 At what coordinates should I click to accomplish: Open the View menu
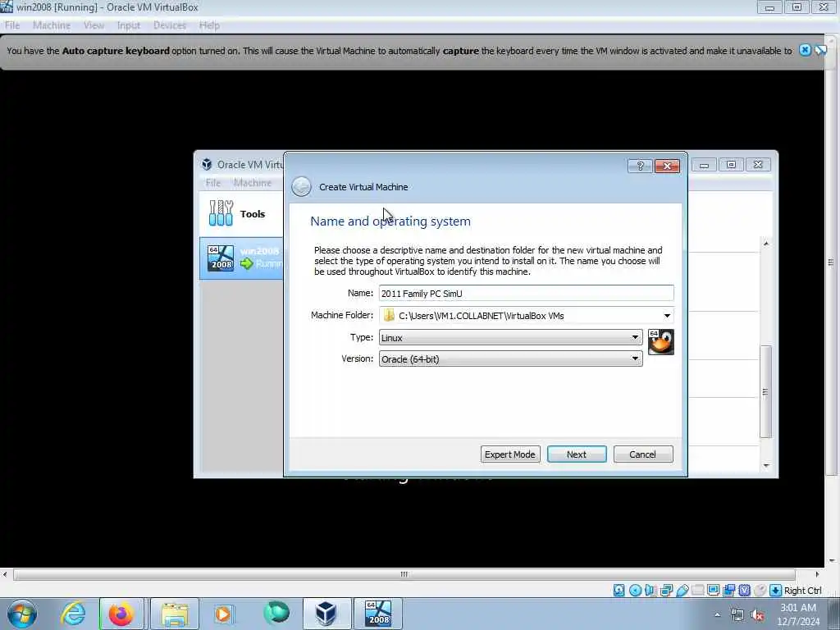(x=94, y=25)
